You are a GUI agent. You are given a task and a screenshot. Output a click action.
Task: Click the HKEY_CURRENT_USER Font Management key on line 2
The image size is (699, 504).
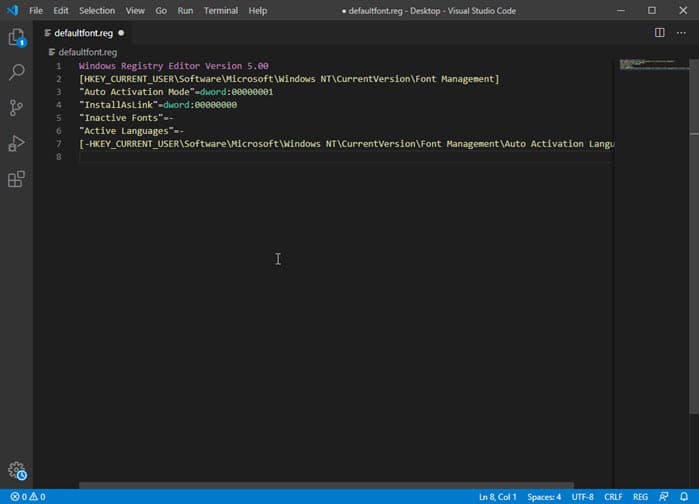click(289, 79)
